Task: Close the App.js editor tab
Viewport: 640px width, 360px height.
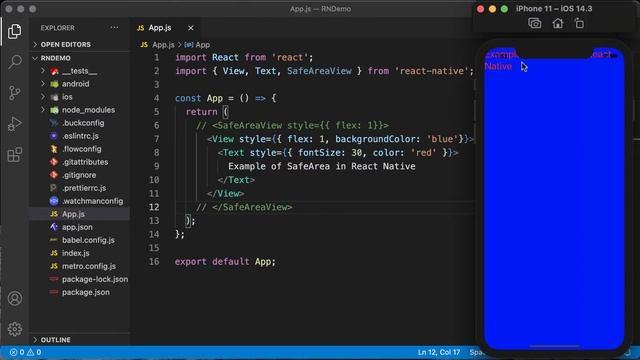Action: click(191, 28)
